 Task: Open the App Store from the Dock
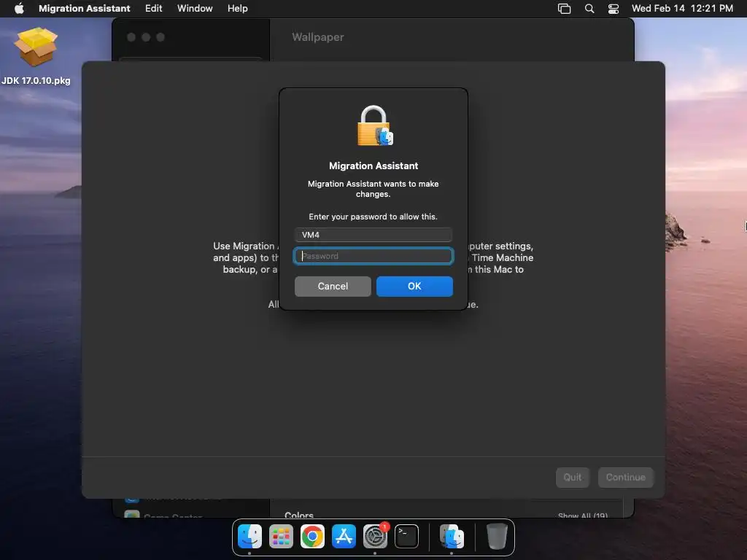coord(344,536)
